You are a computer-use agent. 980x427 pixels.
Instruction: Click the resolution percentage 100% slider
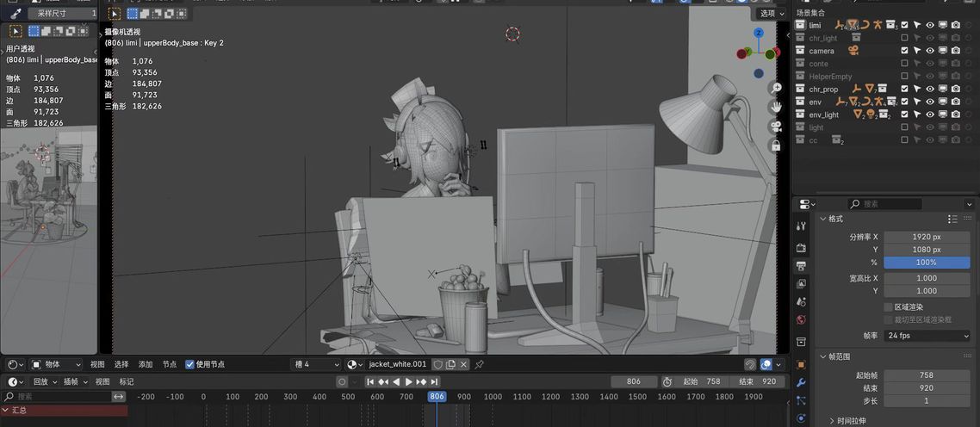pos(926,262)
